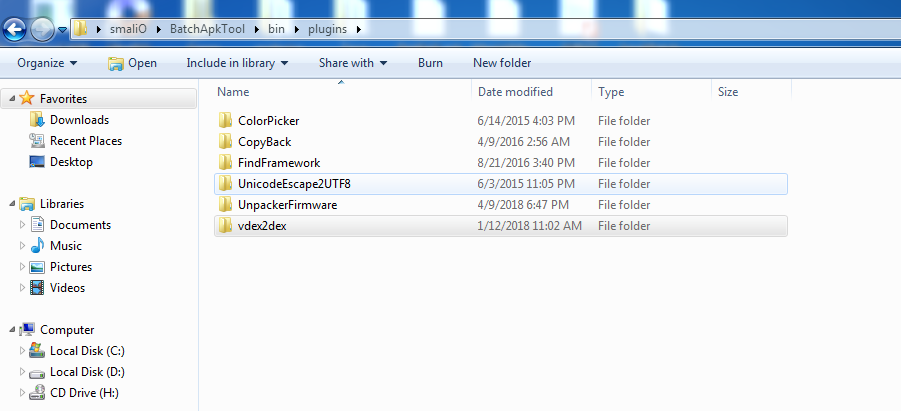Expand the Music library node

[23, 246]
